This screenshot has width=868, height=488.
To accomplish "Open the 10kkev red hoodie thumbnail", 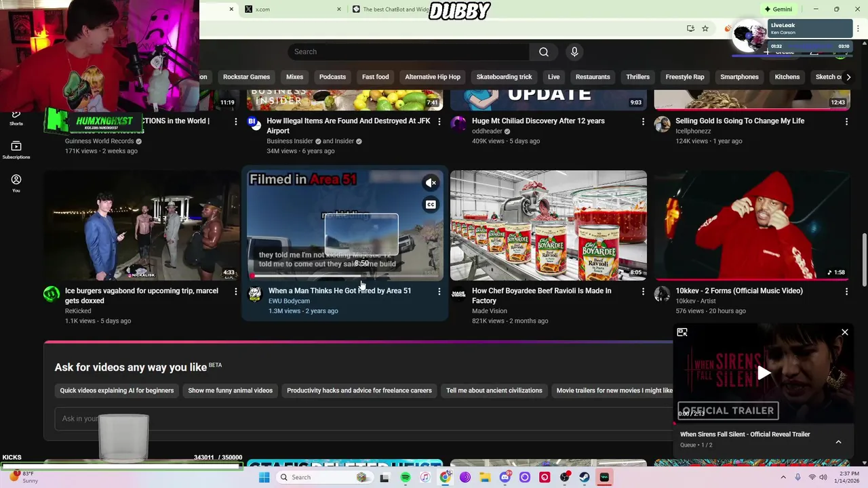I will point(752,225).
